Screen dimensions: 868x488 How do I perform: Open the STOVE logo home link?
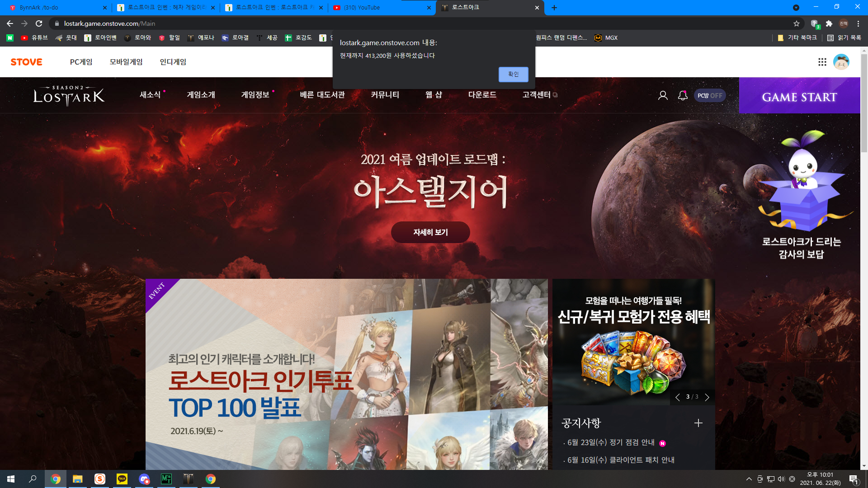pos(27,62)
